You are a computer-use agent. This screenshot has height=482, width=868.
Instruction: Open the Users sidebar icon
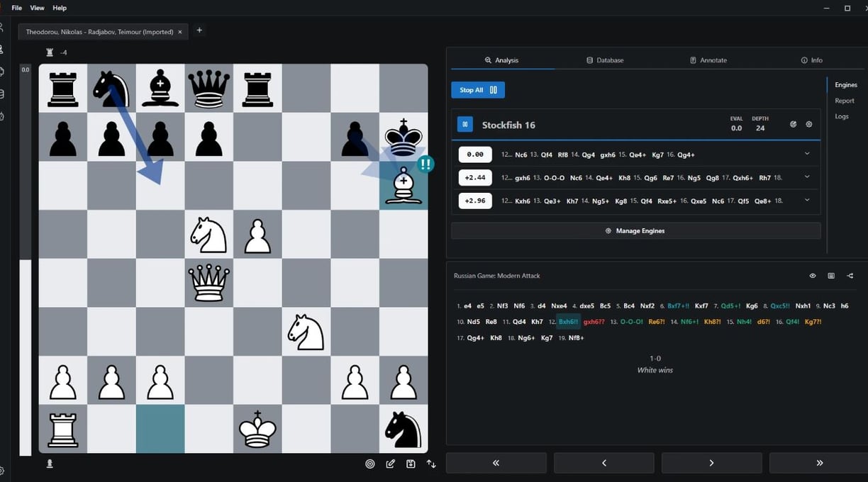[1, 28]
